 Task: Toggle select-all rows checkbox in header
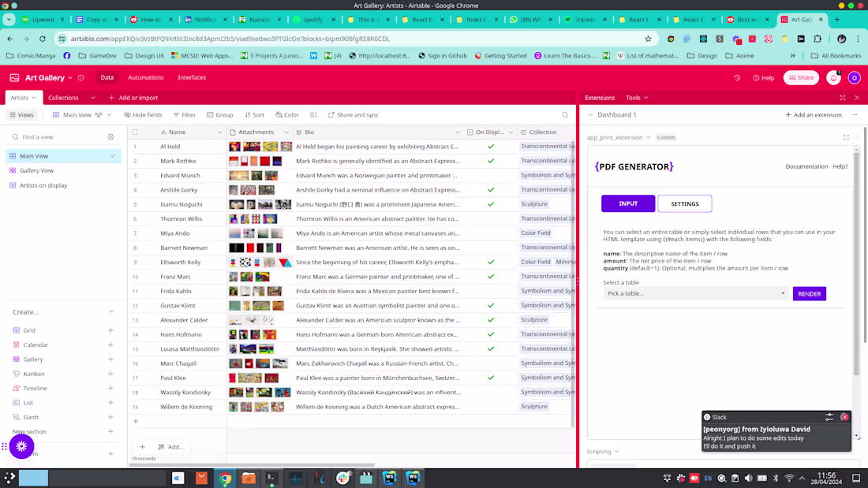coord(135,132)
